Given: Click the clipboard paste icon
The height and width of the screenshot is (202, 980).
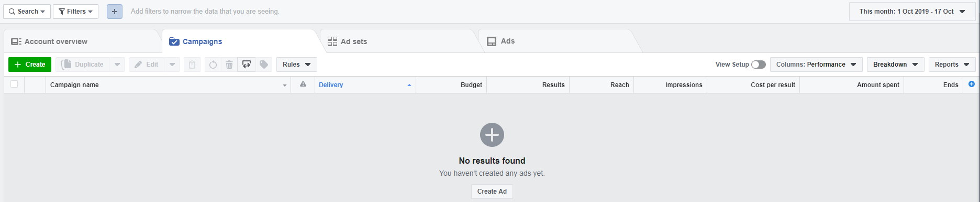Looking at the screenshot, I should tap(192, 65).
